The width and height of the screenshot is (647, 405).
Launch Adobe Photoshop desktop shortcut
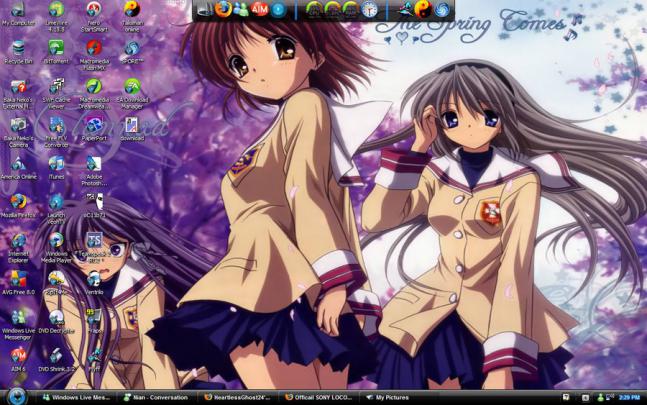(x=94, y=171)
